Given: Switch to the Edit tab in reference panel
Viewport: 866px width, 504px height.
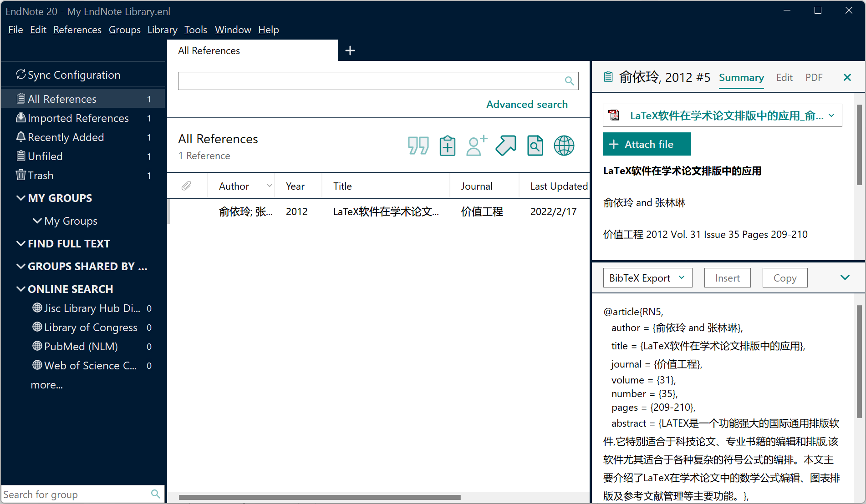Looking at the screenshot, I should pos(784,77).
